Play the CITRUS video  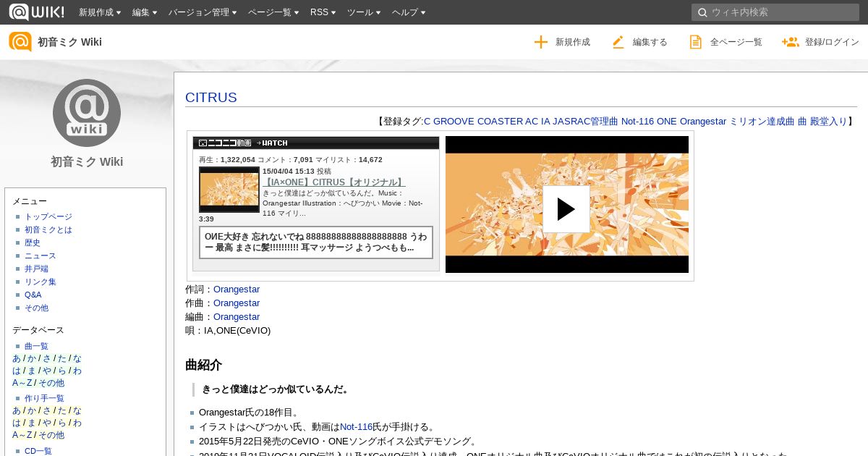tap(566, 209)
